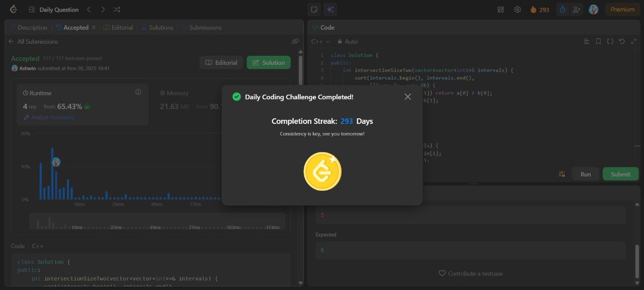The image size is (644, 290).
Task: Select the Code panel tab
Action: click(323, 27)
